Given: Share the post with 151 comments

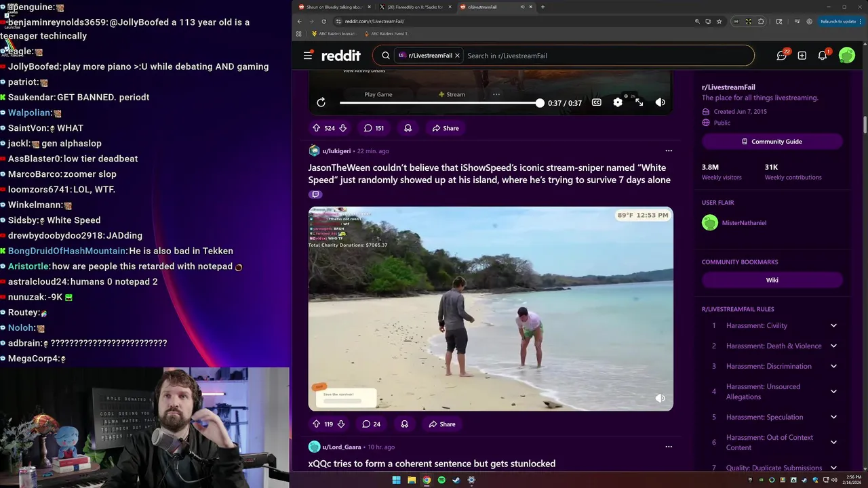Looking at the screenshot, I should tap(446, 128).
